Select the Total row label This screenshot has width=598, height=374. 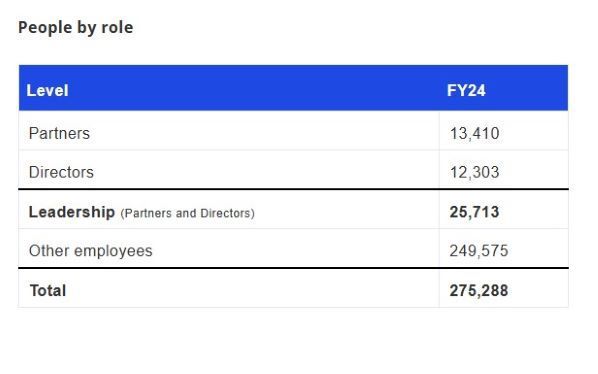click(x=48, y=291)
